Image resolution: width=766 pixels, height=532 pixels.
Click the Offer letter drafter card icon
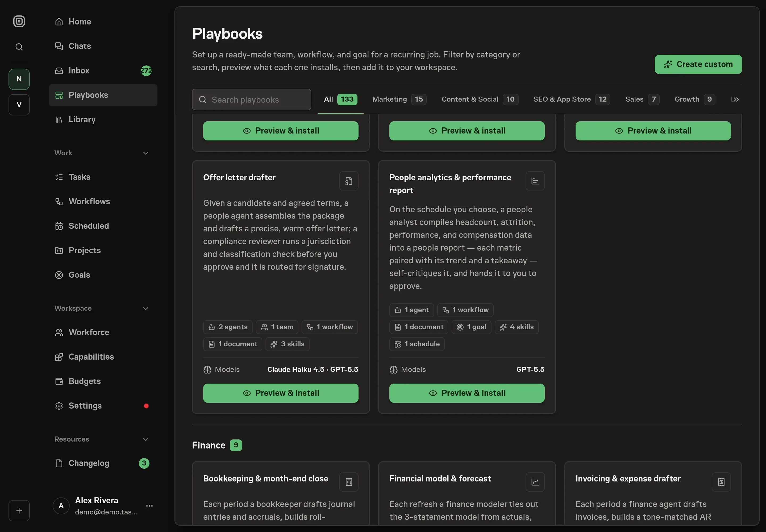[x=349, y=181]
